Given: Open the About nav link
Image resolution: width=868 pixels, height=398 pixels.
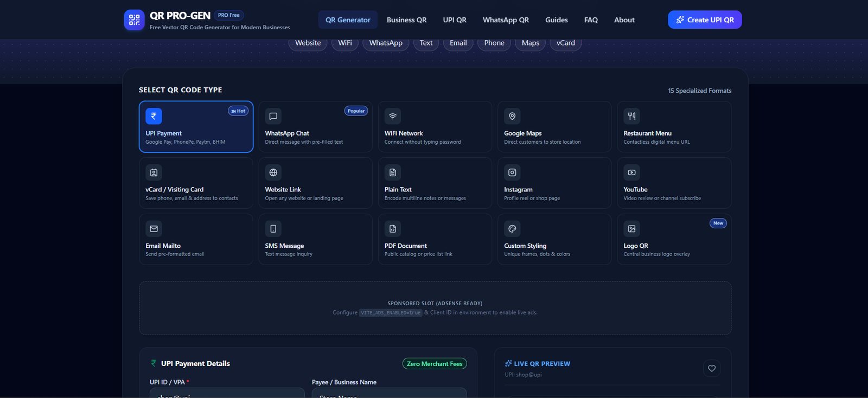Looking at the screenshot, I should tap(624, 20).
